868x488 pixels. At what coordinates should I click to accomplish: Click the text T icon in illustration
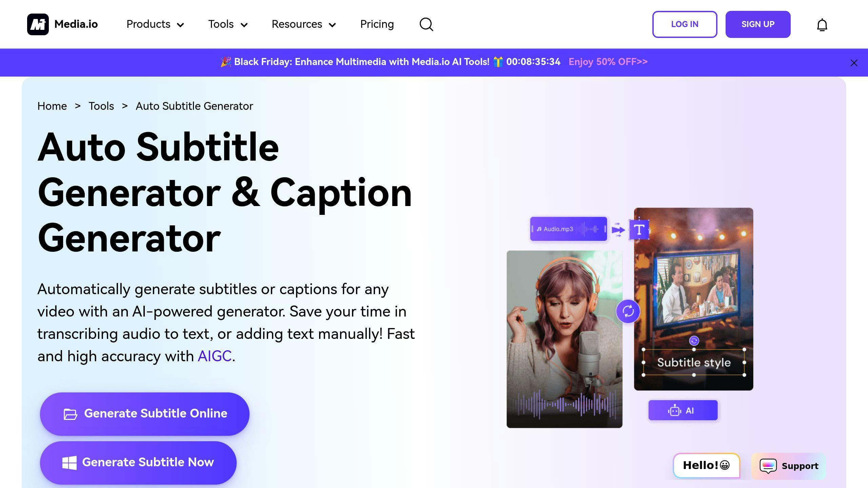tap(639, 230)
